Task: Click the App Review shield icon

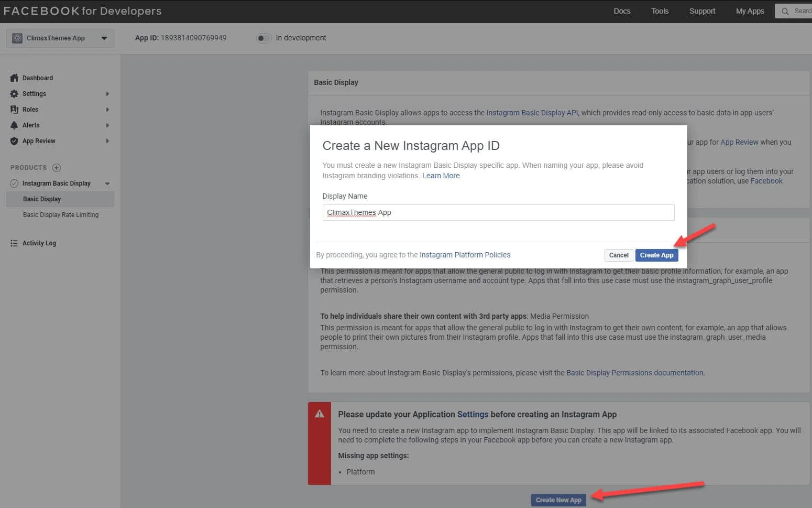Action: coord(14,141)
